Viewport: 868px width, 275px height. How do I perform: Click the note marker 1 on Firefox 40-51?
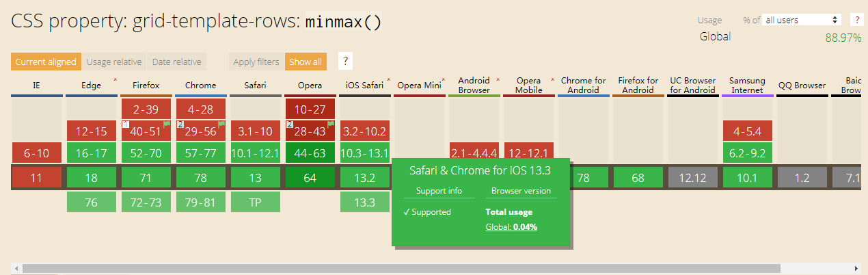125,125
